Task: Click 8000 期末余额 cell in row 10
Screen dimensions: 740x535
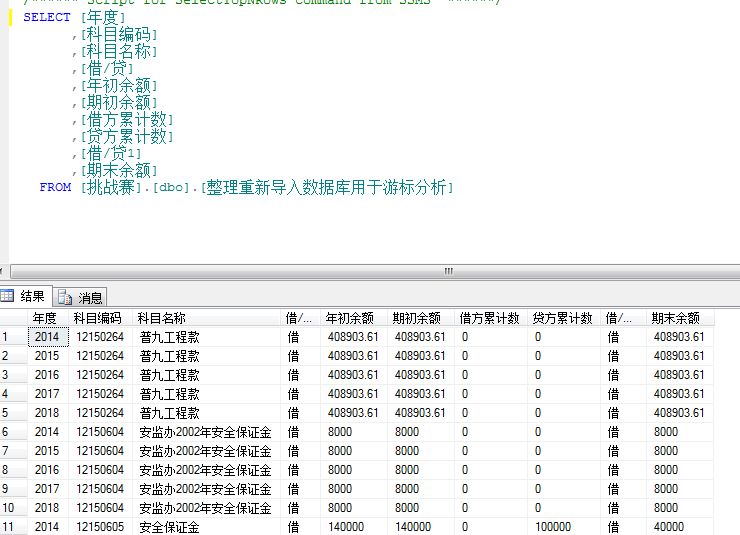Action: point(680,508)
